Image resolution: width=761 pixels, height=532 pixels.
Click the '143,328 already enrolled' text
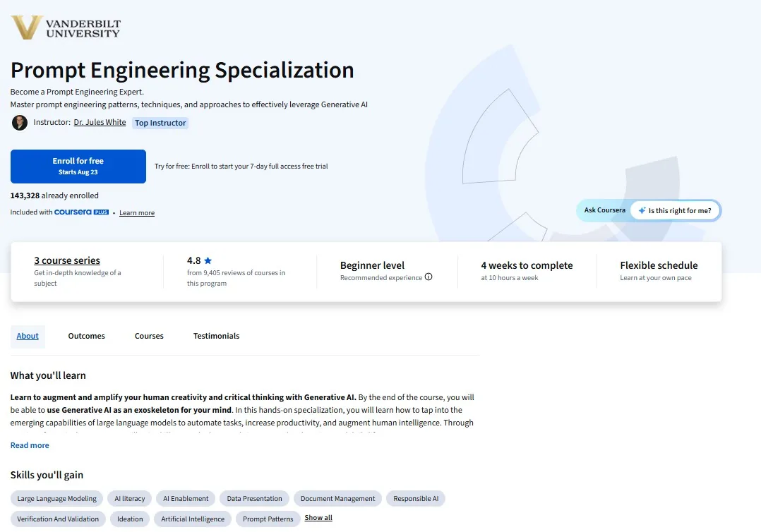point(54,195)
